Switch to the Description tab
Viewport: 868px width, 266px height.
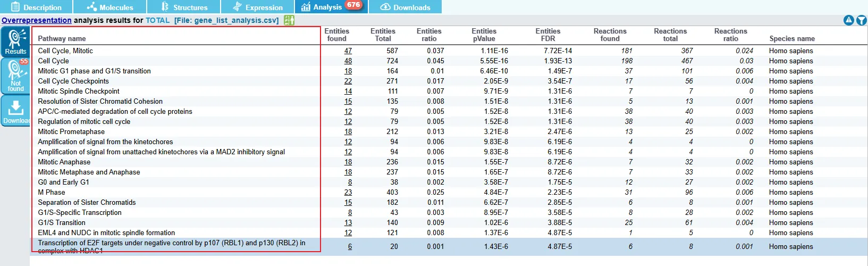tap(36, 7)
